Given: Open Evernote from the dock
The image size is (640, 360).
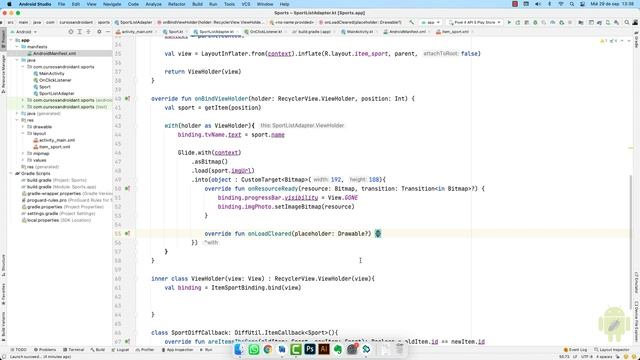Looking at the screenshot, I should pos(338,349).
